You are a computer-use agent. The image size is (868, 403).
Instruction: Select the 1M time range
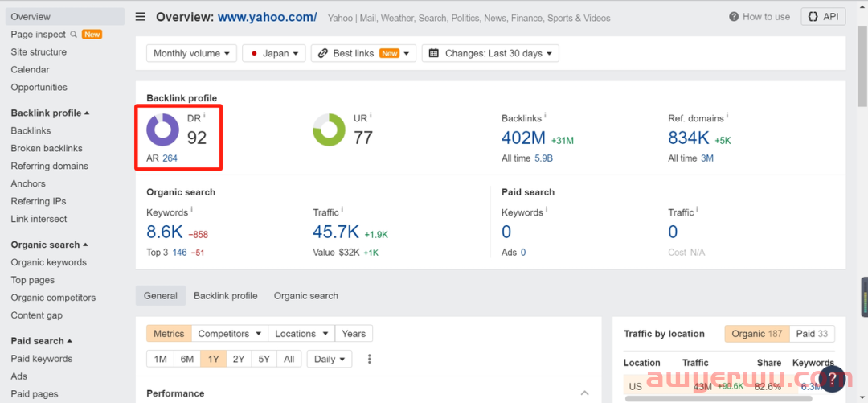click(x=161, y=360)
